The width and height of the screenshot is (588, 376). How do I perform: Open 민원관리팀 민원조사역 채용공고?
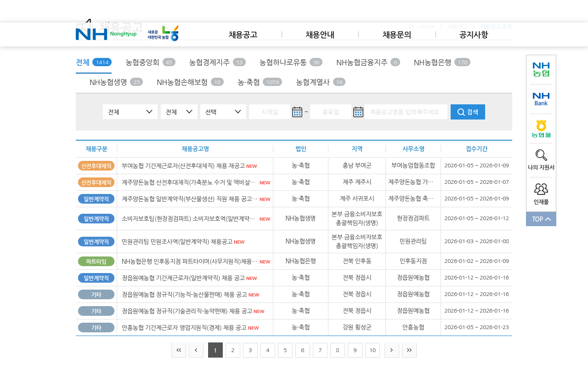(x=177, y=241)
